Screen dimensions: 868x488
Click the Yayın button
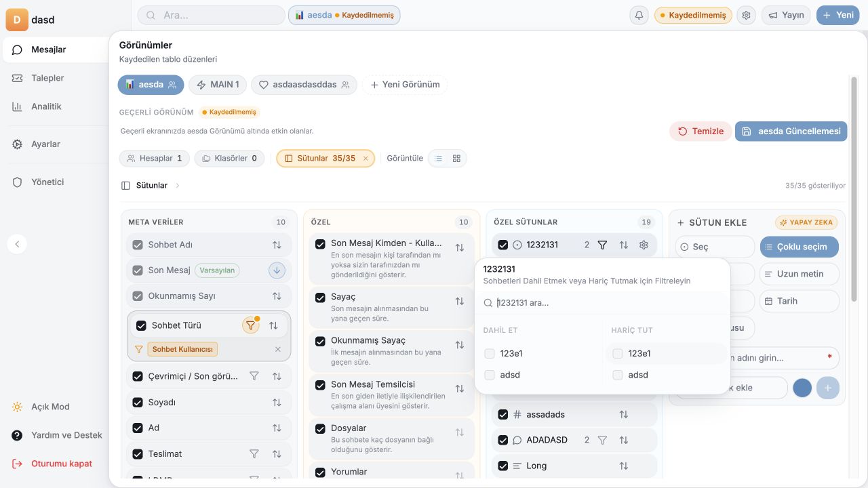[x=786, y=15]
